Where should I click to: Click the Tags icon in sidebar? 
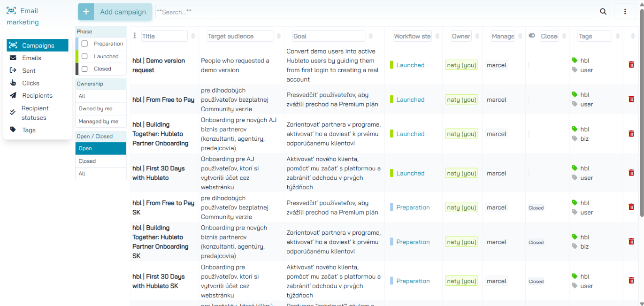tap(13, 130)
